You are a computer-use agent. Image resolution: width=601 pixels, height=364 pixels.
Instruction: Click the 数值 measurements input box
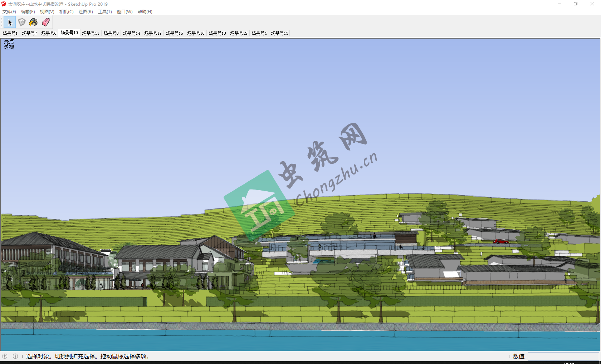pyautogui.click(x=563, y=356)
